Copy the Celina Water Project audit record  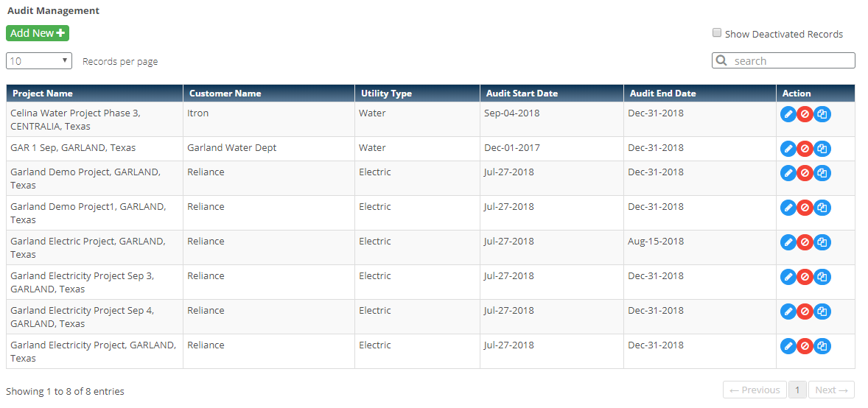822,114
